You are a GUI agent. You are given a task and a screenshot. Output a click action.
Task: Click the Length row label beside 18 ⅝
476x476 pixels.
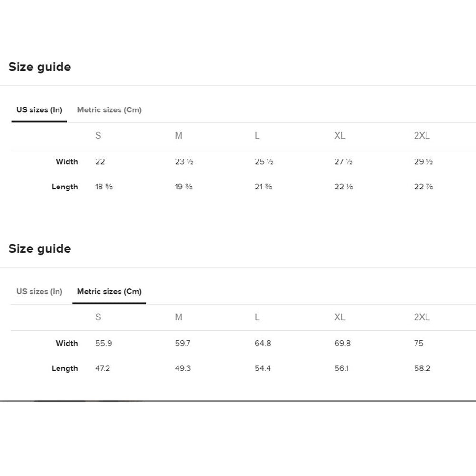[65, 187]
